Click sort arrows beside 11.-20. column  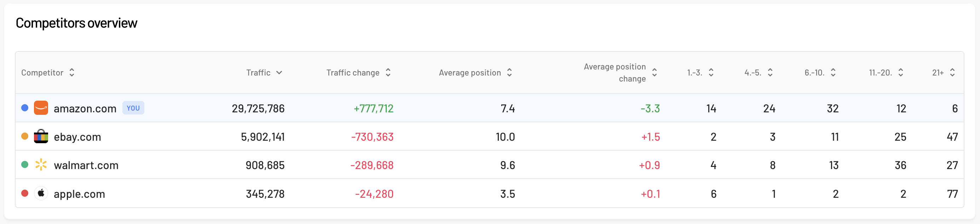[900, 72]
